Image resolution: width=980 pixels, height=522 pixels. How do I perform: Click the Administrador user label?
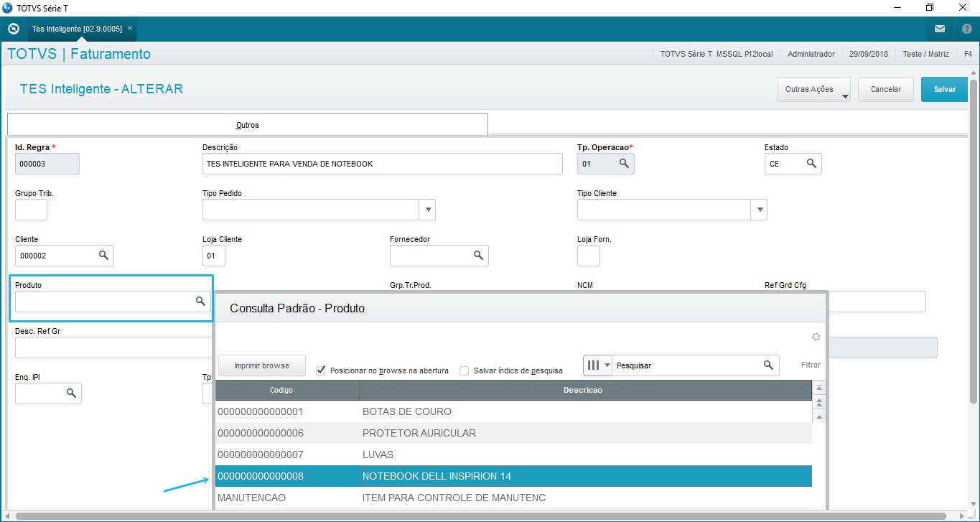coord(811,54)
